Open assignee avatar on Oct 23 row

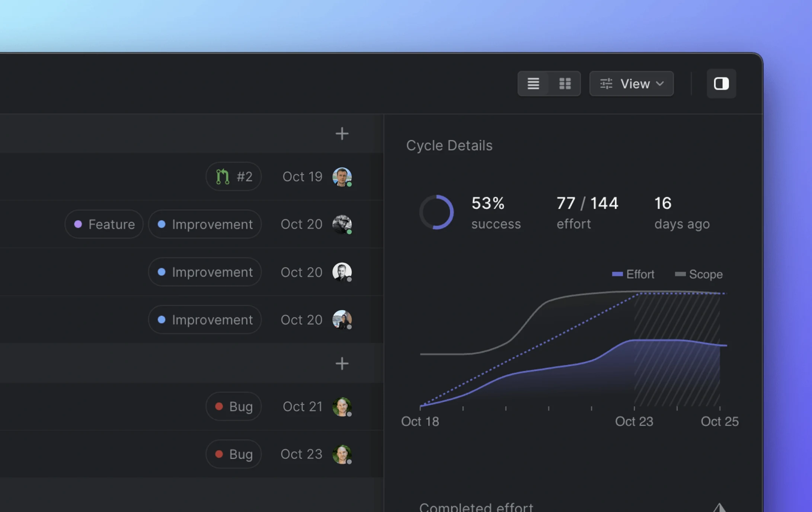342,454
